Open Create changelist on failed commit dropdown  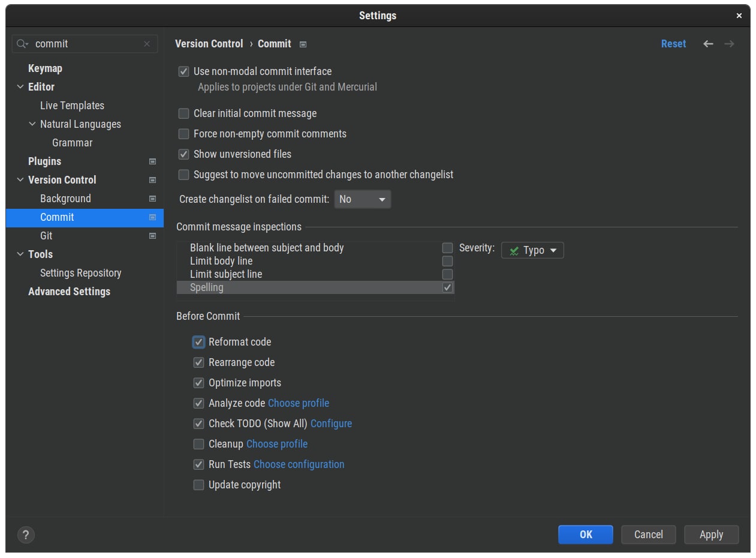point(362,199)
